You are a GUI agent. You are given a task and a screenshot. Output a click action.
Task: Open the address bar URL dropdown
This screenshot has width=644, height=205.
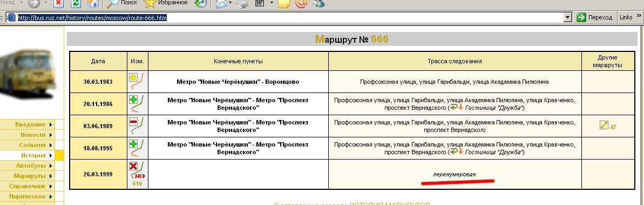(x=568, y=17)
